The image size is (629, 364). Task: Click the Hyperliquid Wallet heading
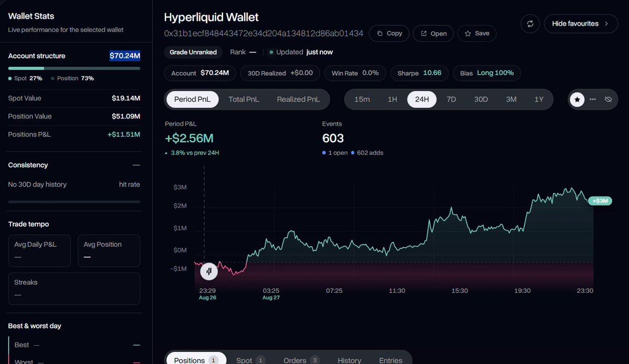[x=211, y=17]
